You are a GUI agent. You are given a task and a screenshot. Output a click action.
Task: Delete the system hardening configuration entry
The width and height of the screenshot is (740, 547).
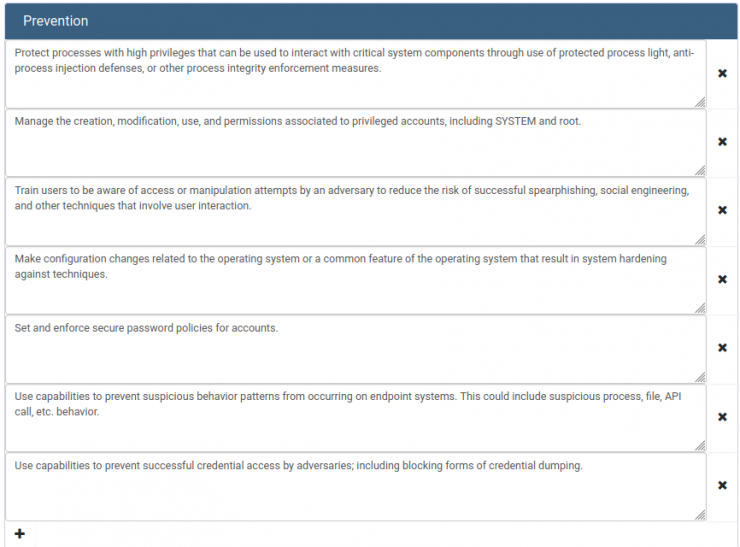click(722, 279)
